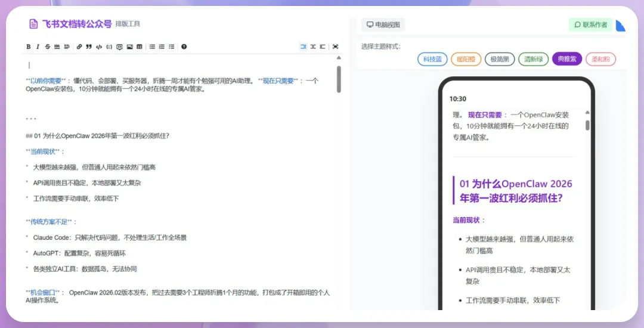
Task: Insert a hyperlink via link icon
Action: pos(79,47)
